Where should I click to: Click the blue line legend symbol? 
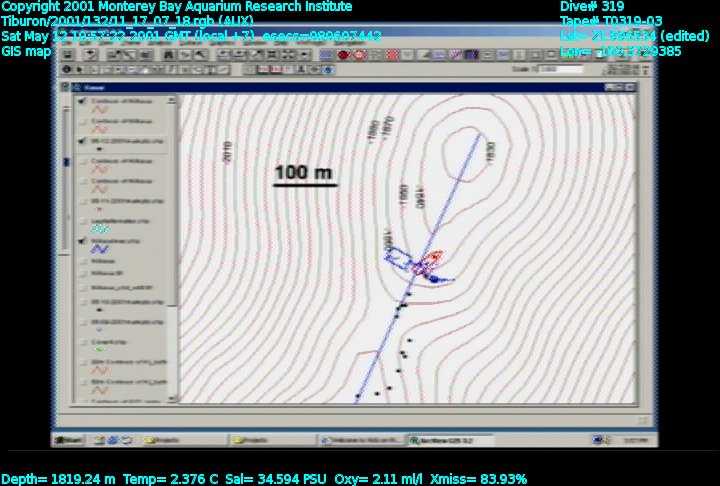coord(100,249)
